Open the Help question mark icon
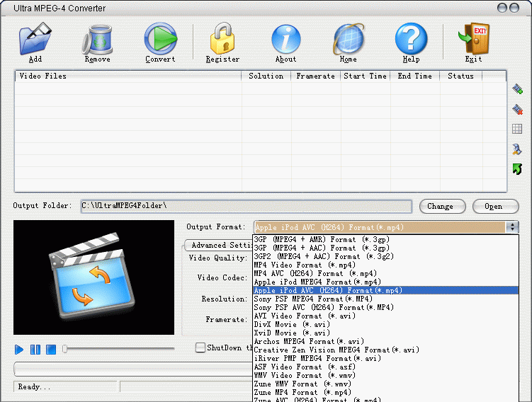Viewport: 532px width, 402px height. (411, 38)
